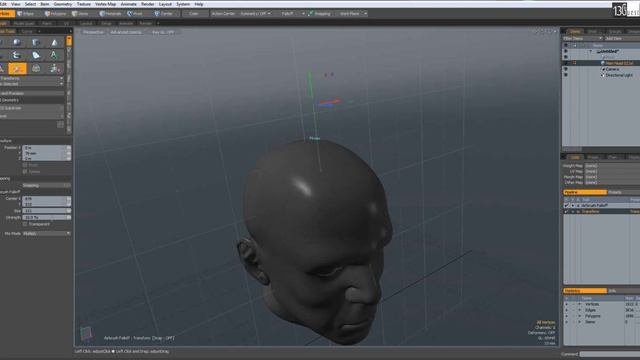Screen dimensions: 640x360
Task: Switch to Pivot mode in toolbar
Action: (135, 13)
